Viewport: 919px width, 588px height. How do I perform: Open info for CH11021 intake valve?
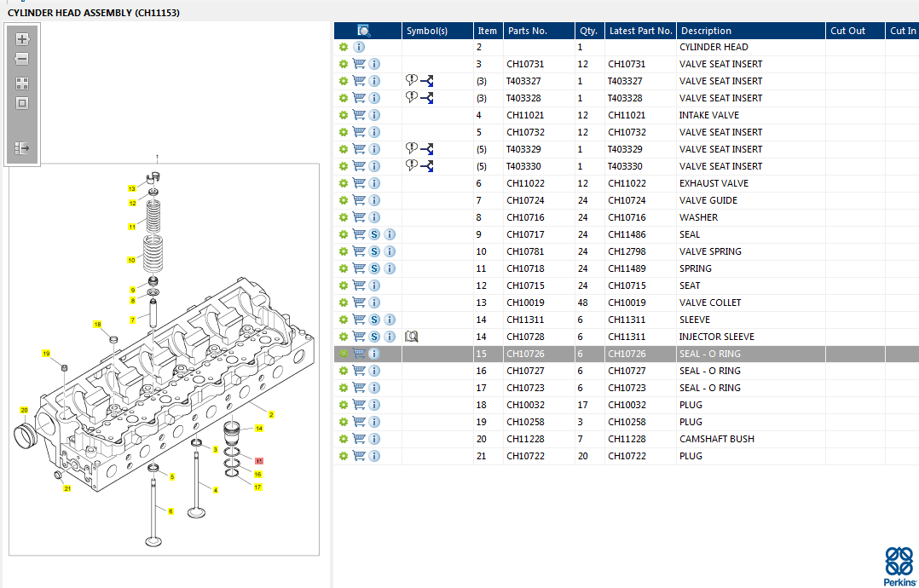pos(374,115)
